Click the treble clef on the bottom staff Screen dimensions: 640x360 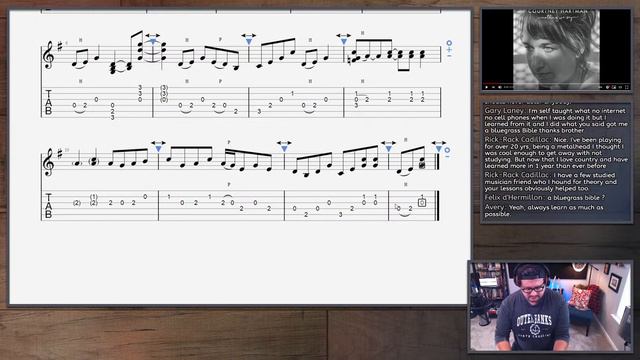coord(49,162)
